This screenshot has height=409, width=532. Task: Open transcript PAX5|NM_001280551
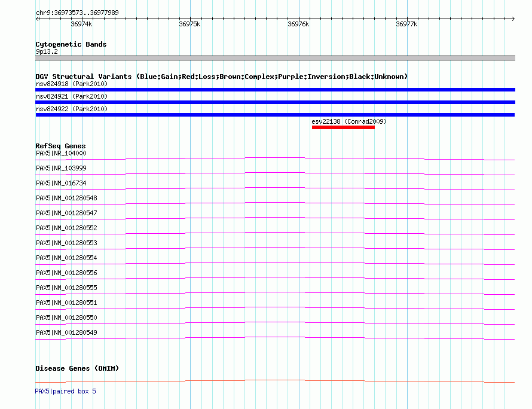tap(66, 303)
